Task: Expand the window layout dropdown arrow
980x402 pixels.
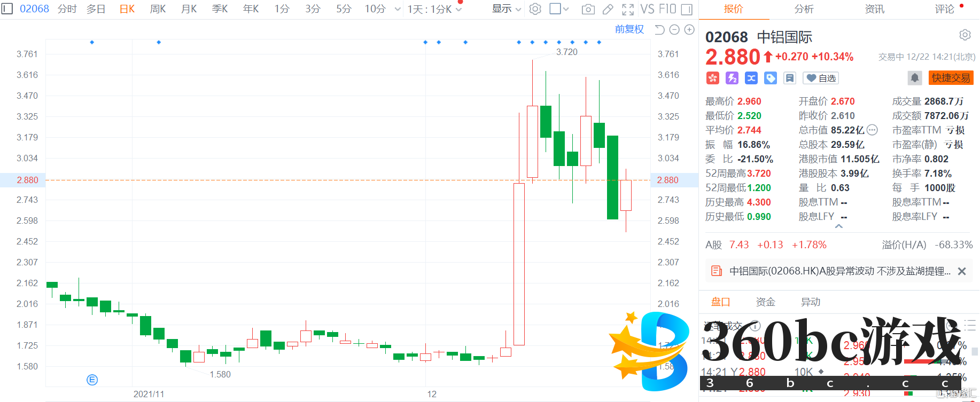Action: tap(566, 9)
